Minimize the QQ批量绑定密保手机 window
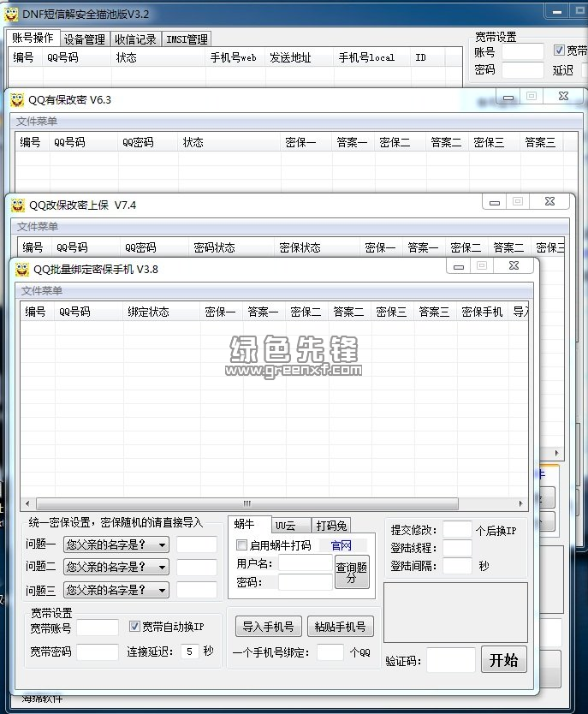The width and height of the screenshot is (588, 714). point(459,266)
